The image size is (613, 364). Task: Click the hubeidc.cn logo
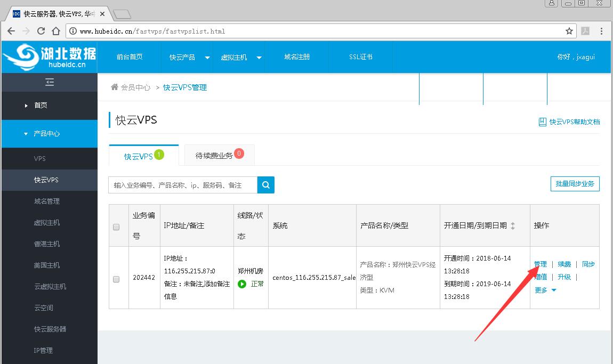50,57
